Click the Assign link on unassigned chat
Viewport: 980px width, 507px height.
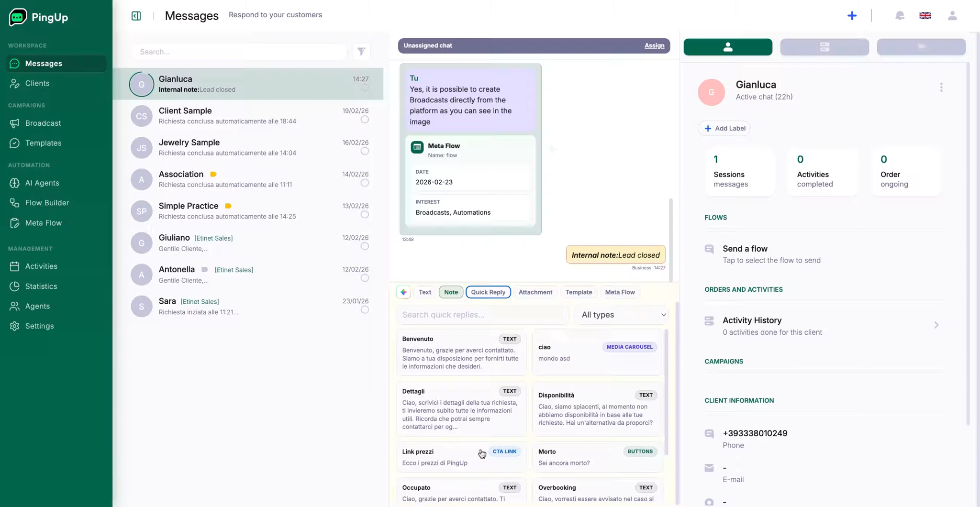click(x=654, y=46)
